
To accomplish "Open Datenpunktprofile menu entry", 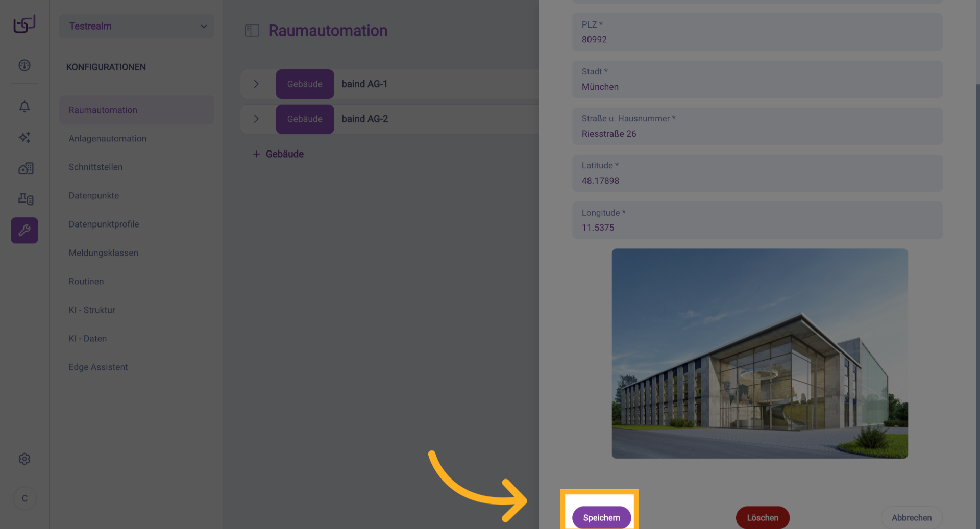I will (104, 224).
